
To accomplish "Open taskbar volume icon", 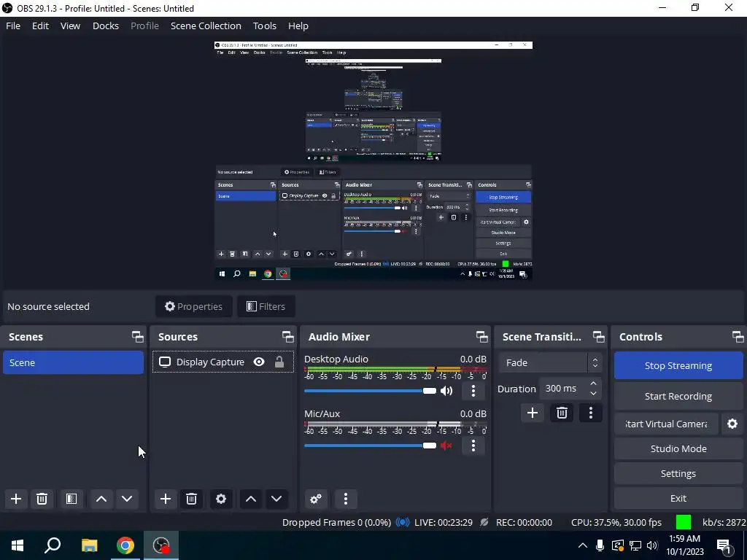I will point(652,545).
